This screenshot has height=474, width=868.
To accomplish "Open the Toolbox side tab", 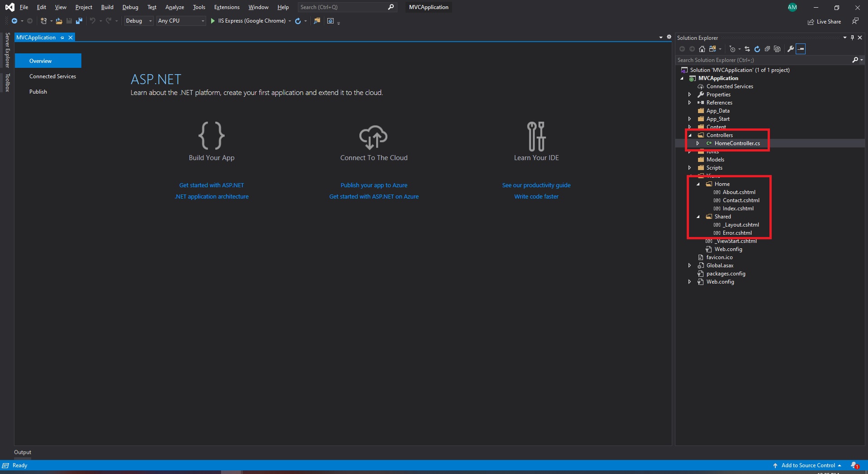I will (x=7, y=83).
